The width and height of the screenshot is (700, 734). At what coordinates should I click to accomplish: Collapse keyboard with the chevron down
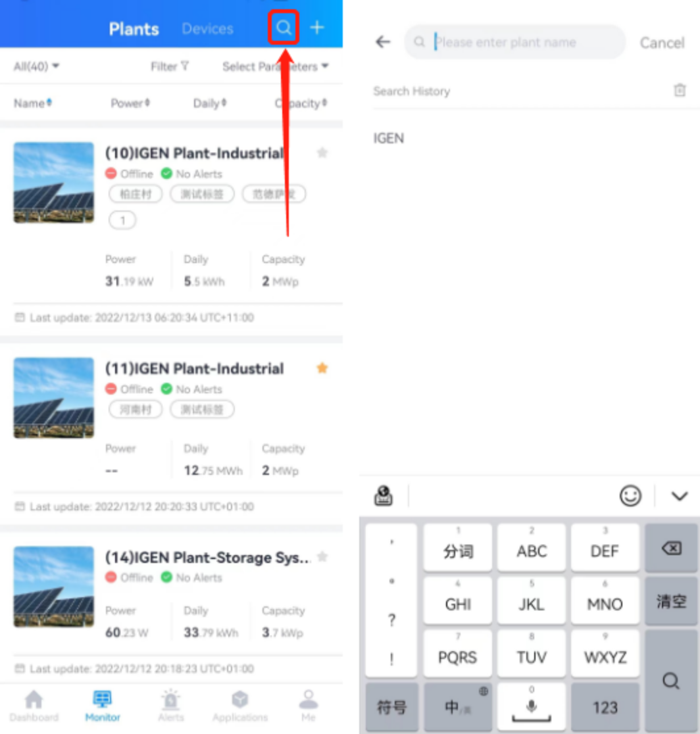point(680,496)
